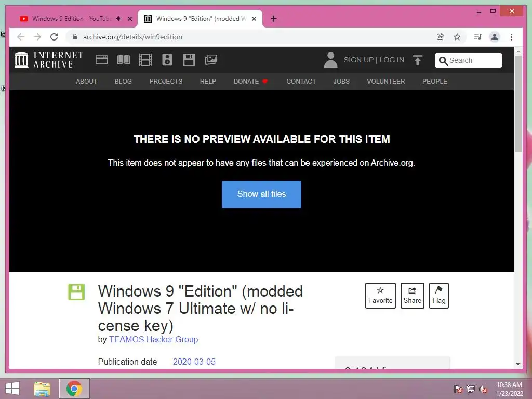The image size is (532, 399).
Task: Close the YouTube tab
Action: tap(129, 19)
